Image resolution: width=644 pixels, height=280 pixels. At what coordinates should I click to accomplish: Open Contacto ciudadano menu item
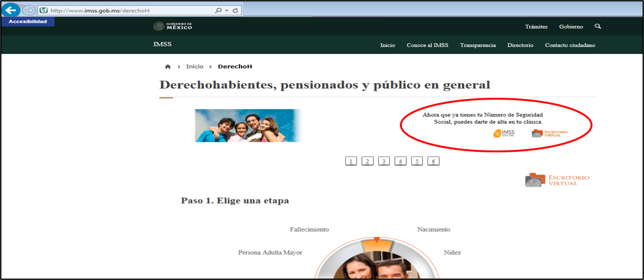570,45
